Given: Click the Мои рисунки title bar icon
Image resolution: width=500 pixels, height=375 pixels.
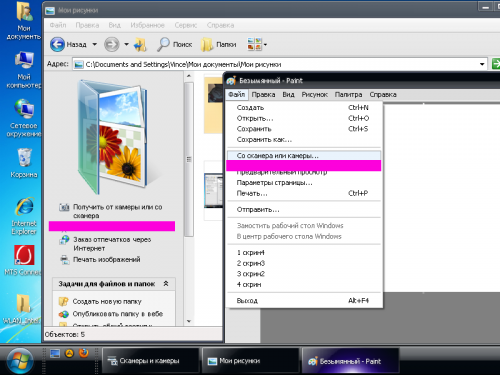Looking at the screenshot, I should click(x=50, y=11).
